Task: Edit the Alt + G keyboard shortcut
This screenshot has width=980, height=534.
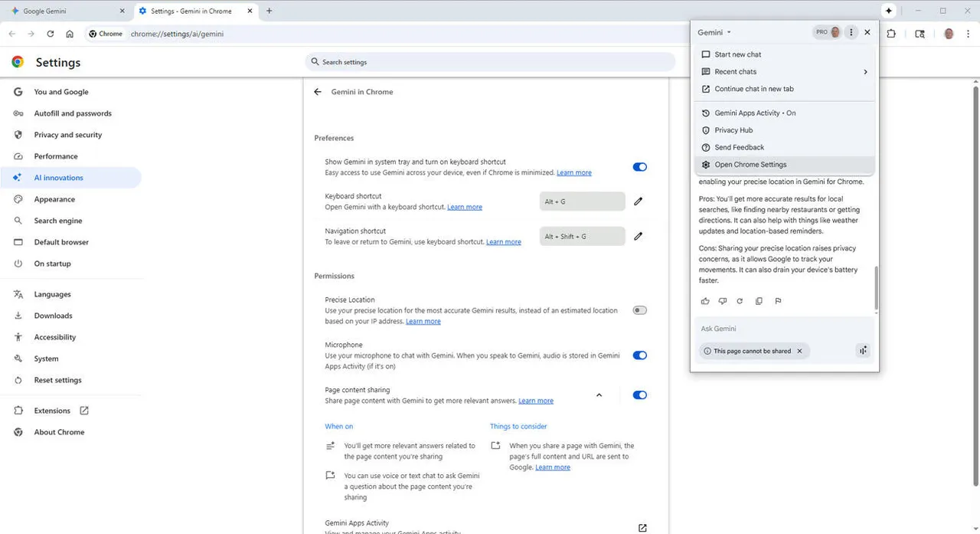Action: (x=638, y=201)
